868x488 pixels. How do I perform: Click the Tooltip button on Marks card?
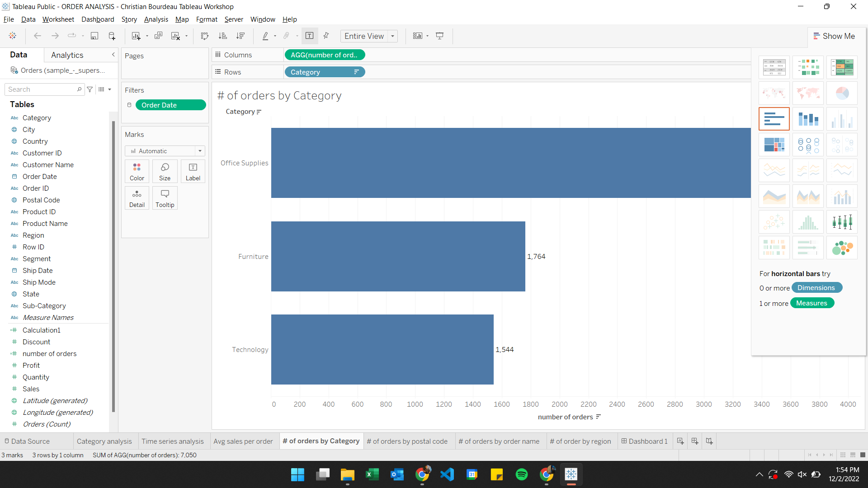point(165,197)
